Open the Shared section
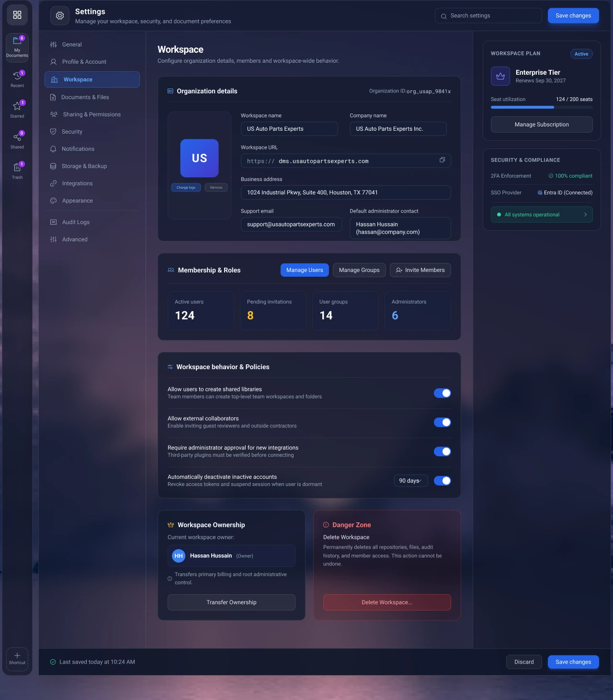 click(17, 140)
